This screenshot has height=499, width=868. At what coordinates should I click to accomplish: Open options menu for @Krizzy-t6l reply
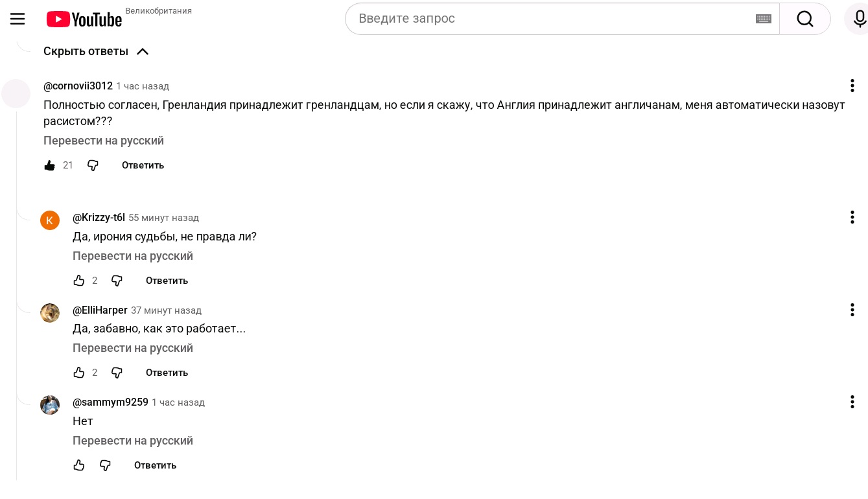click(x=852, y=218)
